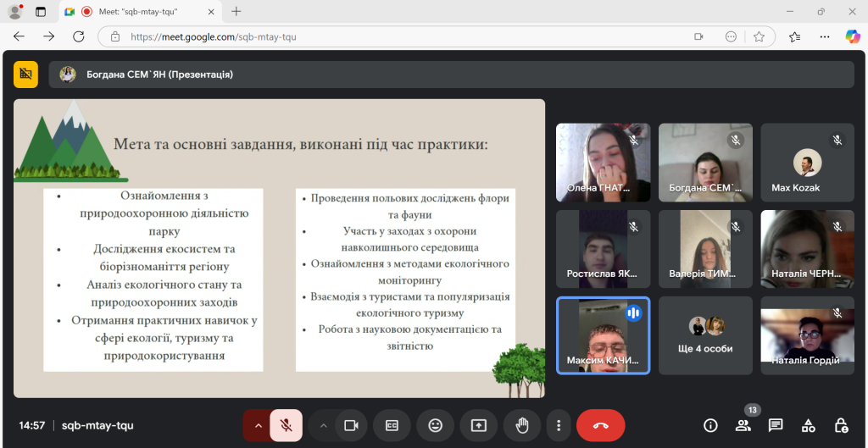Toggle closed captions with the CC button
Viewport: 868px width, 448px height.
[392, 425]
